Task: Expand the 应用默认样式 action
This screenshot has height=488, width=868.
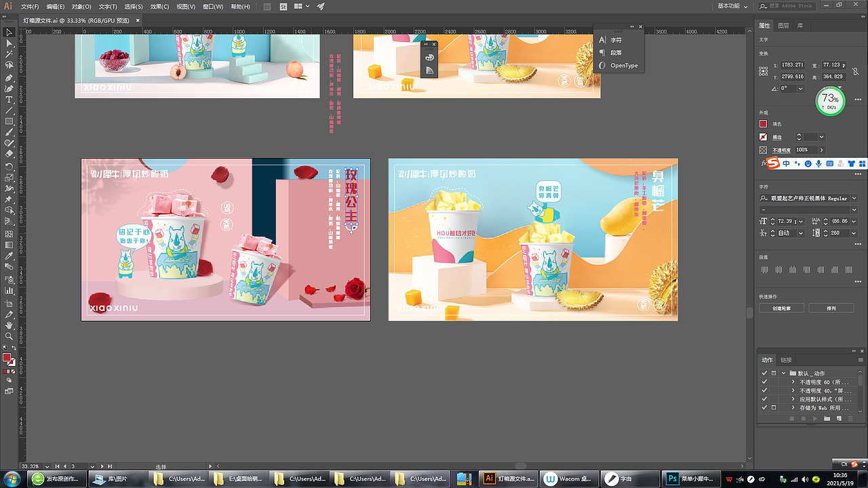Action: click(x=793, y=400)
